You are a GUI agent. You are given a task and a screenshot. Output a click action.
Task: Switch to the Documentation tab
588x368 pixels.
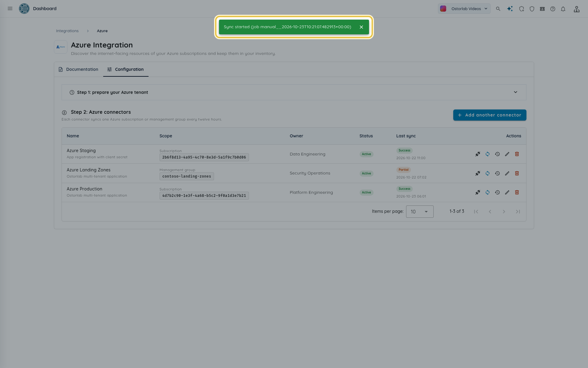[x=78, y=69]
